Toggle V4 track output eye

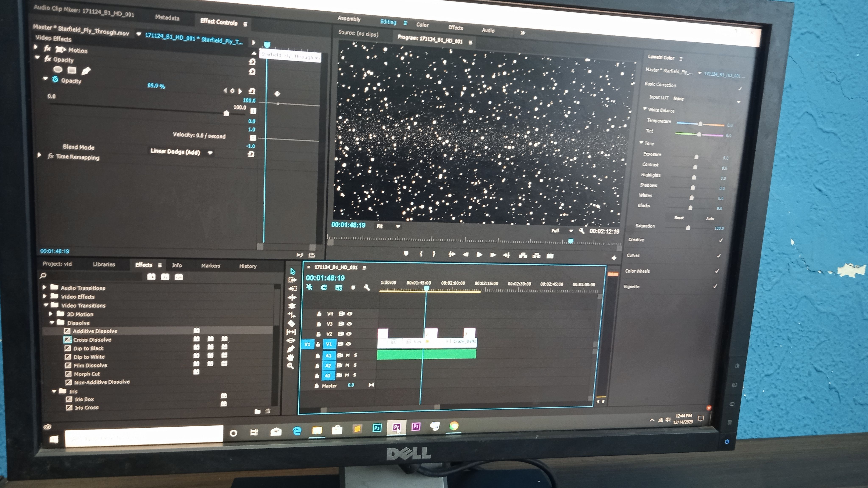pos(350,314)
